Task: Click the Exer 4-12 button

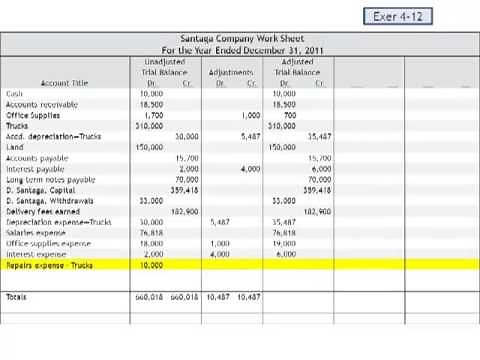Action: 398,16
